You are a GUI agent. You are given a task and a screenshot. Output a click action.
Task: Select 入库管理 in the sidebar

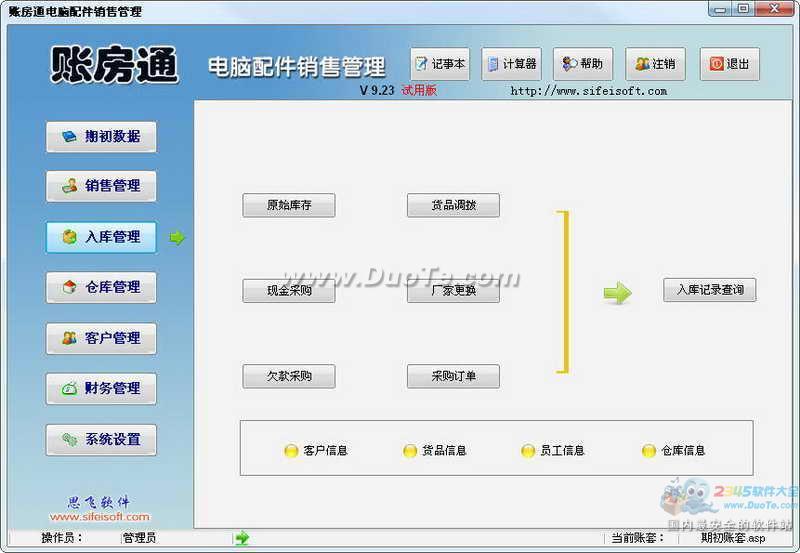pyautogui.click(x=101, y=237)
